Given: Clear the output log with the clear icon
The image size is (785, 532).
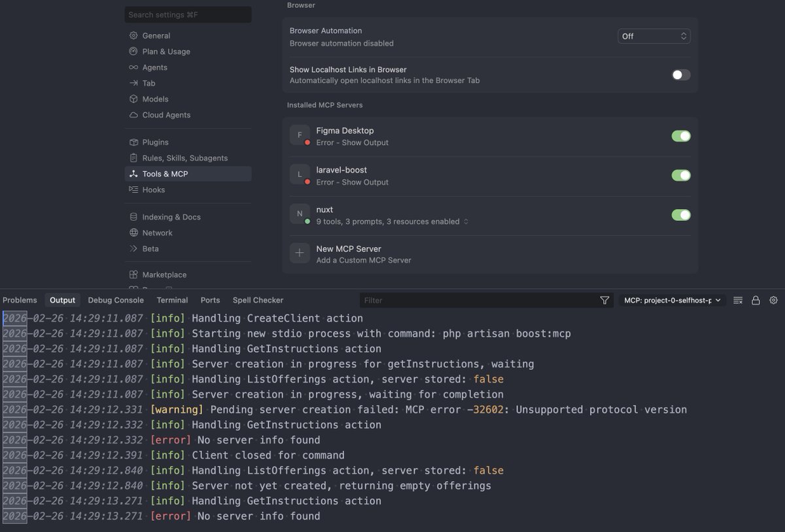Looking at the screenshot, I should click(738, 300).
